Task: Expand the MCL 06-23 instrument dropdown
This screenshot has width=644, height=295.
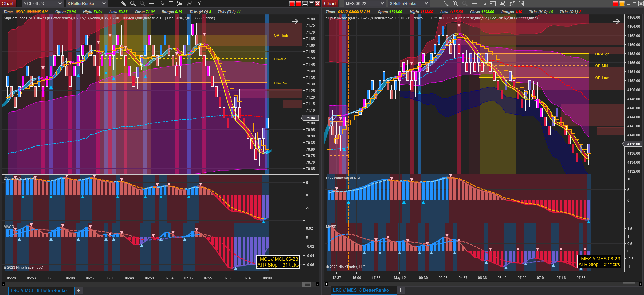Action: [x=43, y=4]
